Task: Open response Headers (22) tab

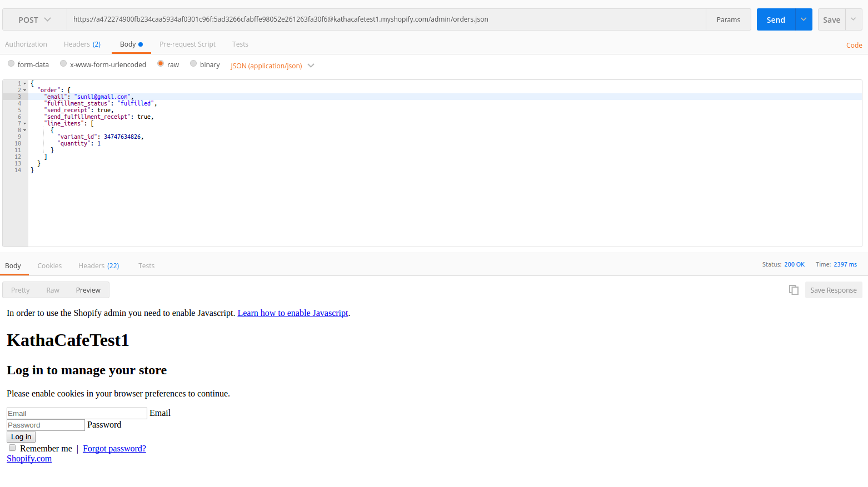Action: click(x=99, y=266)
